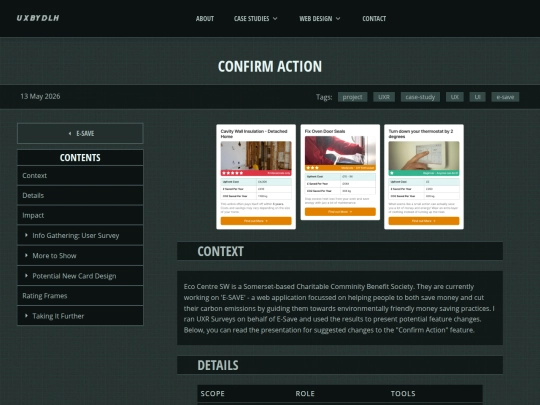Go to the Contact page
Image resolution: width=540 pixels, height=405 pixels.
(374, 19)
